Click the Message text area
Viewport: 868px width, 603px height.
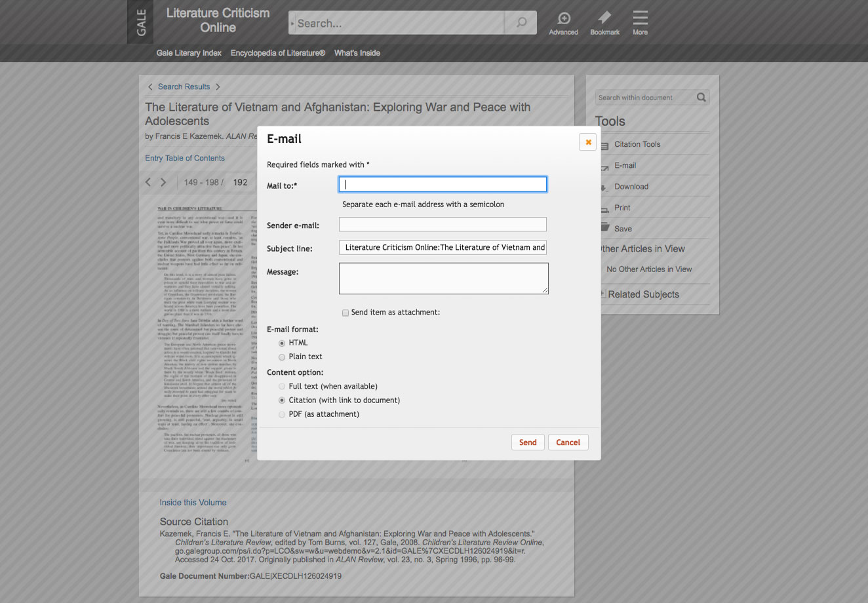444,279
